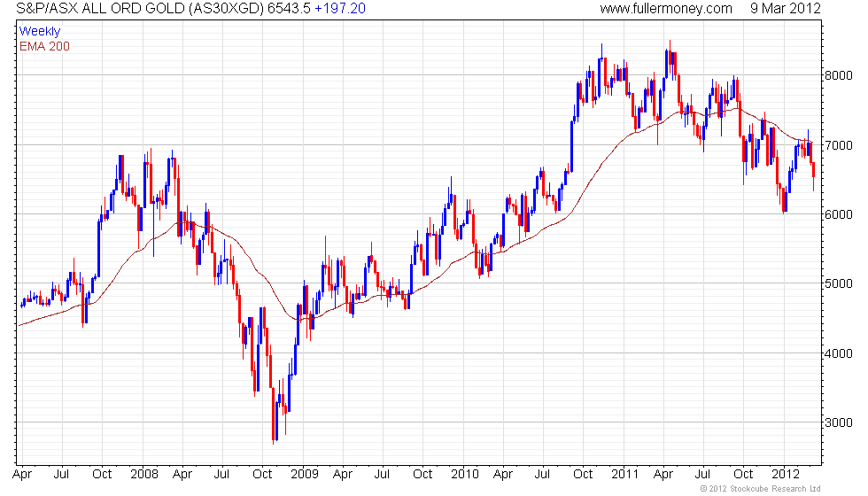Click the Apr label immediately after 2009
868x496 pixels.
(343, 475)
